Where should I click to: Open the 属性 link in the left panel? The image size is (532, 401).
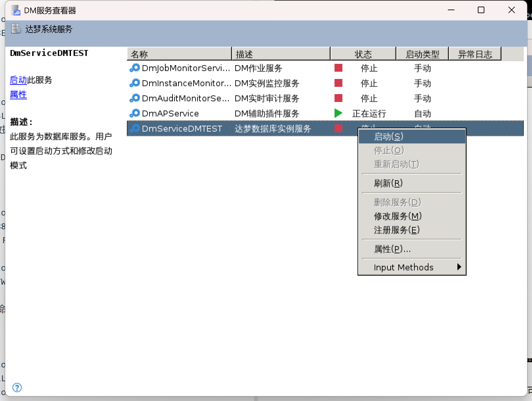coord(18,95)
